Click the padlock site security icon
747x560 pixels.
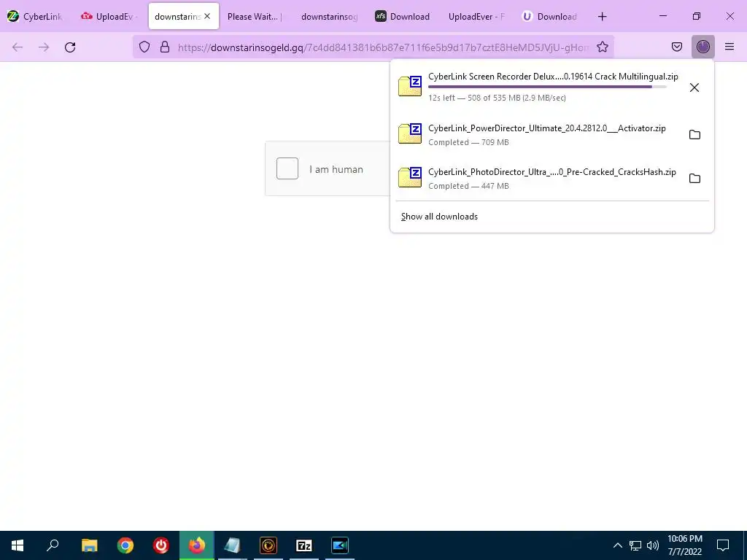click(x=165, y=47)
